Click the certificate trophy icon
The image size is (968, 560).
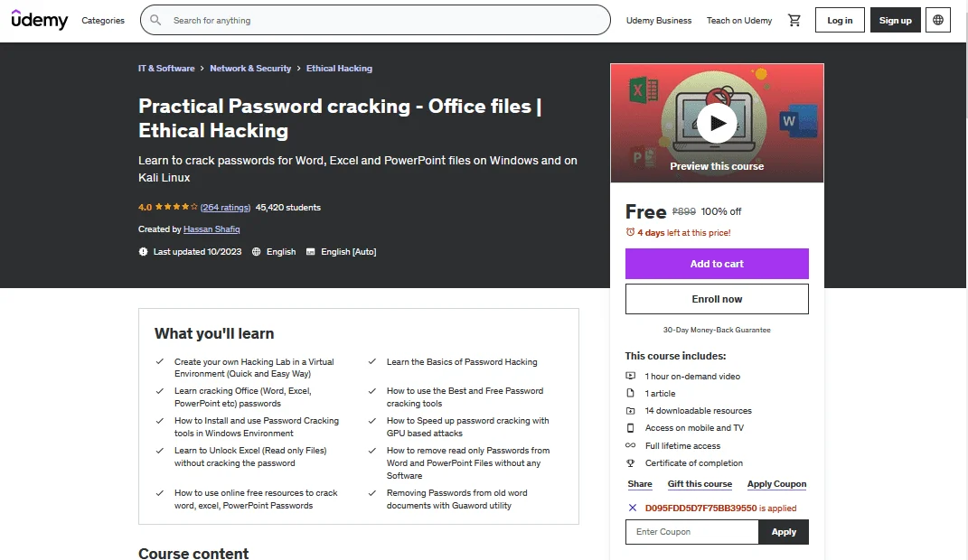pos(630,463)
